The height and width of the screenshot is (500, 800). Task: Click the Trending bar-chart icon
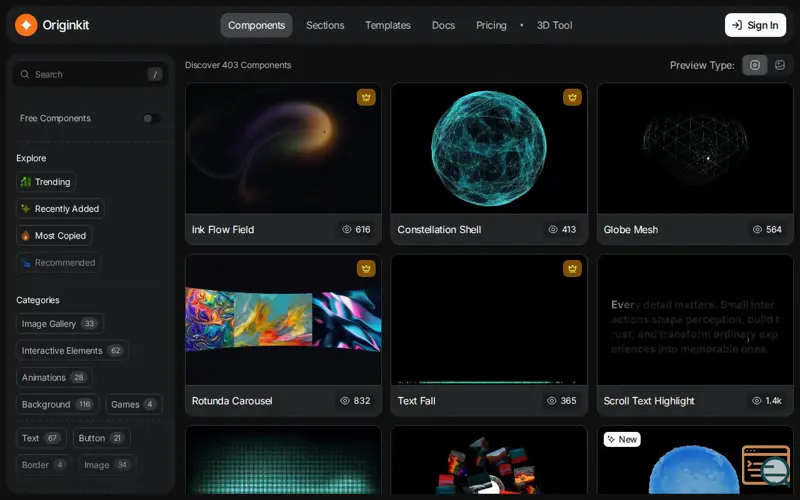click(26, 182)
